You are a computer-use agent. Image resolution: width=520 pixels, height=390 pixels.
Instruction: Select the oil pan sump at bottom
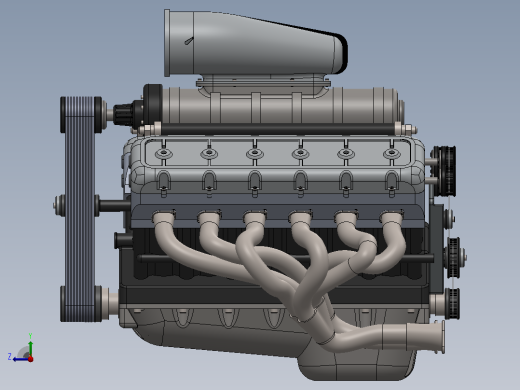[357, 363]
